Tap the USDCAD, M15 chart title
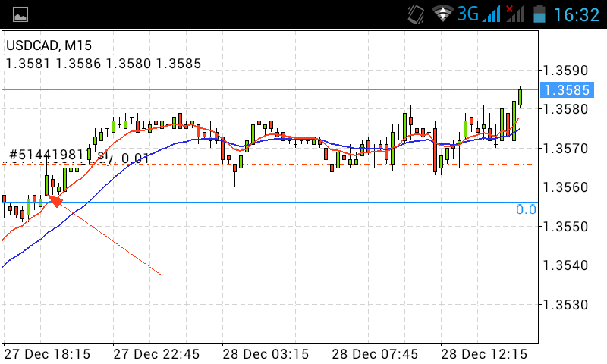Viewport: 607px width, 364px height. (x=49, y=45)
